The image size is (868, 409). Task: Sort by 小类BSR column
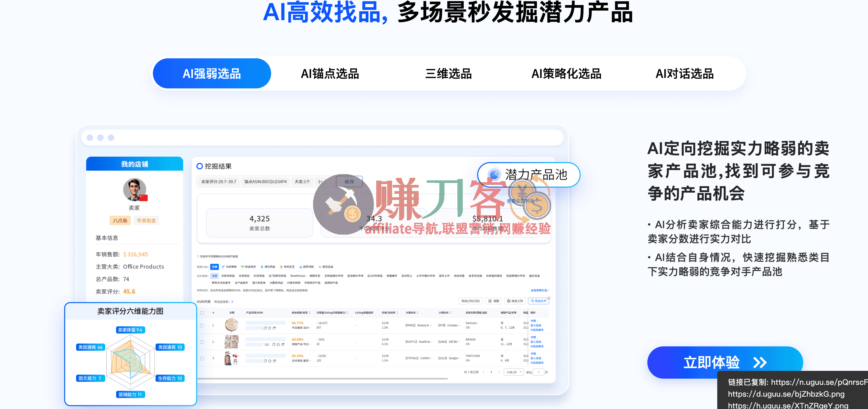point(450,313)
